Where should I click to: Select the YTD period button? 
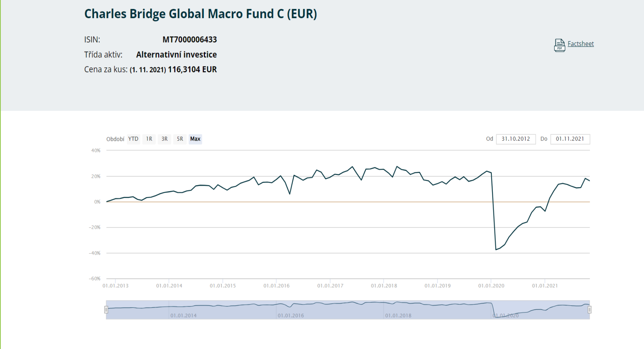click(x=133, y=139)
